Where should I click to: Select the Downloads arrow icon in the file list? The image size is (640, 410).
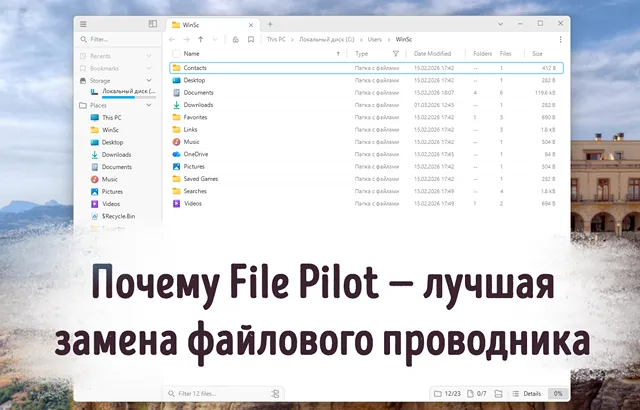176,105
